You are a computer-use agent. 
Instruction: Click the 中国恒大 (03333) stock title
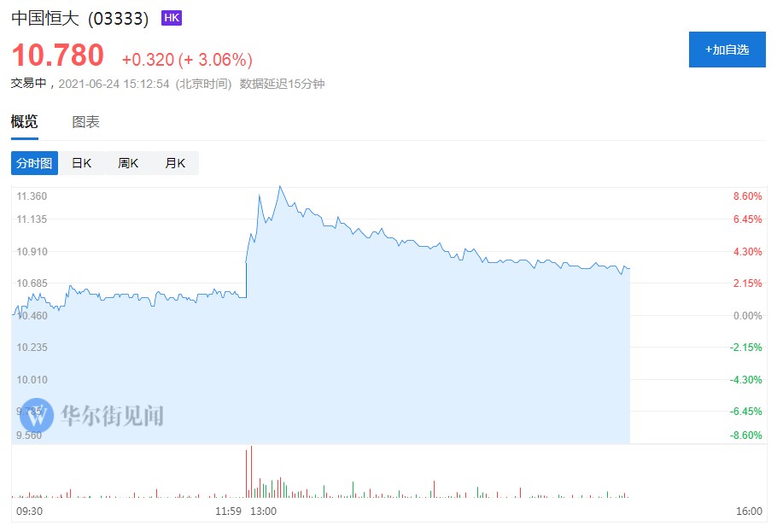click(x=79, y=18)
